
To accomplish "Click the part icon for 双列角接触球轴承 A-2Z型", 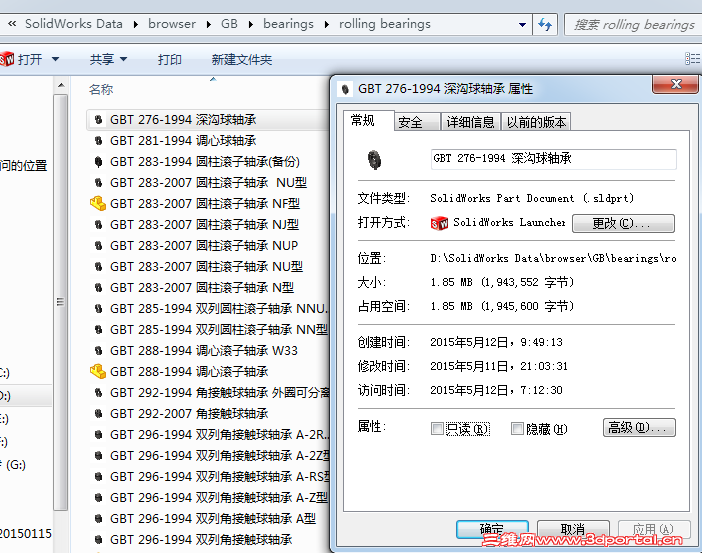I will point(98,455).
